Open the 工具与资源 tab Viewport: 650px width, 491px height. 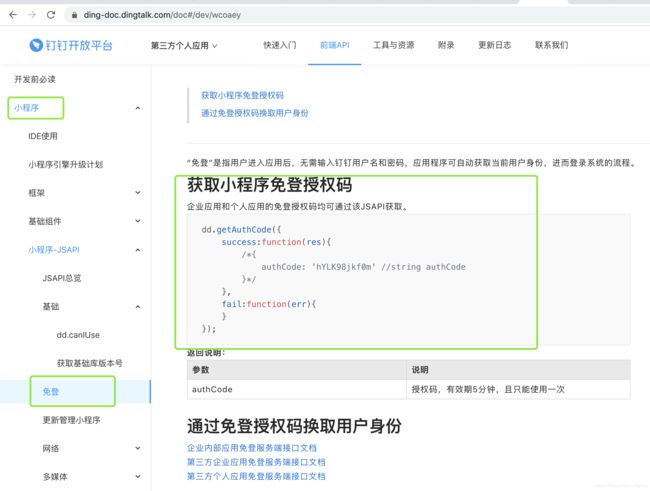click(x=393, y=45)
